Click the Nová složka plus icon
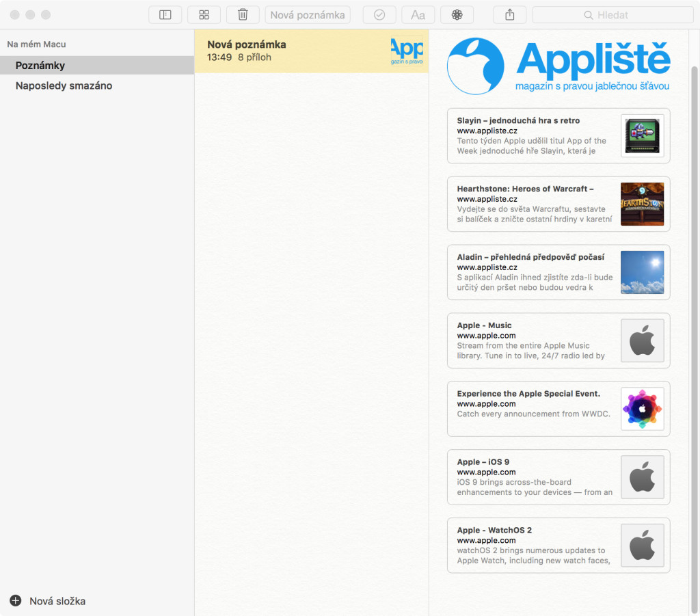The image size is (700, 616). [16, 600]
